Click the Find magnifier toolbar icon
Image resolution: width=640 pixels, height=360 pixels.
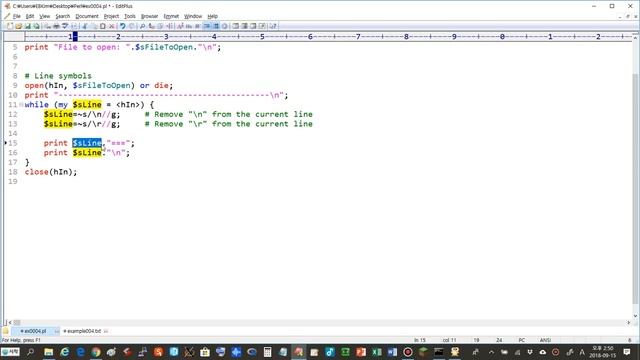pos(142,26)
